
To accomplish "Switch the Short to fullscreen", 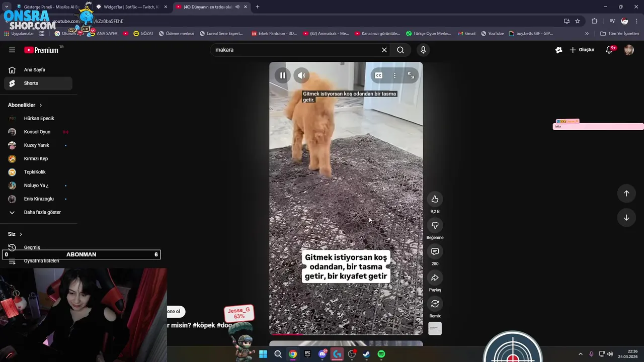I will (x=411, y=75).
